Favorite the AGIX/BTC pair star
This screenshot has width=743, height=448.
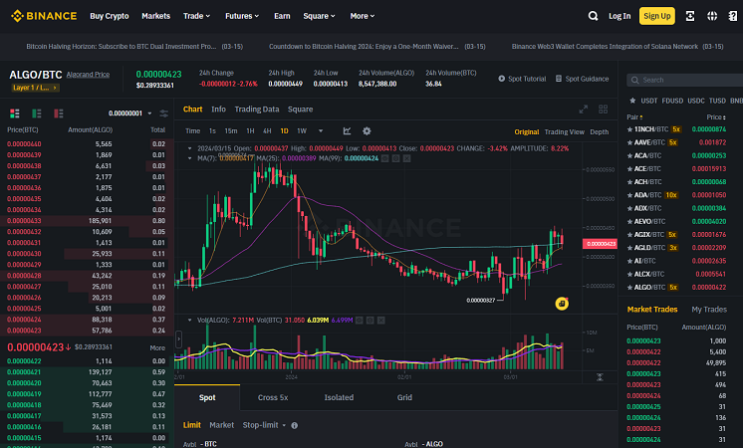(630, 235)
